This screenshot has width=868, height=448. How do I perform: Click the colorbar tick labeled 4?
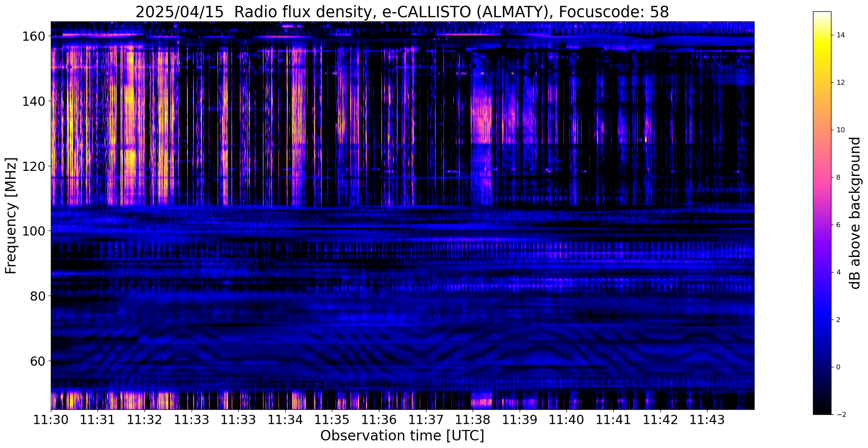[x=839, y=272]
